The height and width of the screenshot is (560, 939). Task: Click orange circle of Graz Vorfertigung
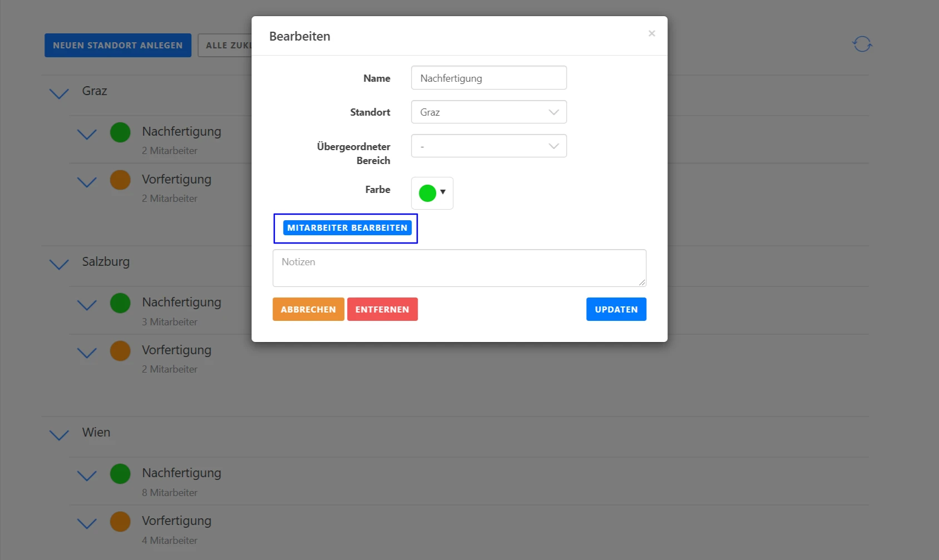pyautogui.click(x=120, y=180)
